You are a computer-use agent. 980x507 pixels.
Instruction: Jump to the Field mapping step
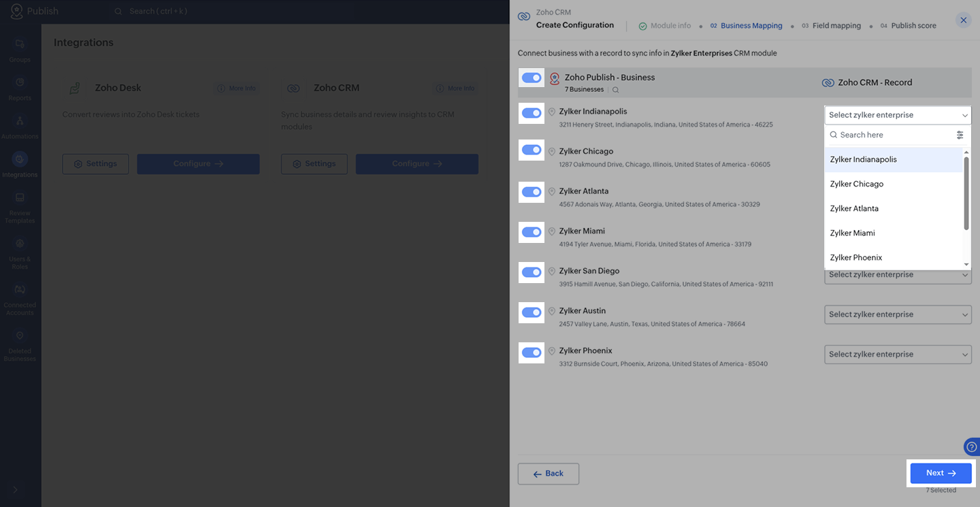coord(831,26)
